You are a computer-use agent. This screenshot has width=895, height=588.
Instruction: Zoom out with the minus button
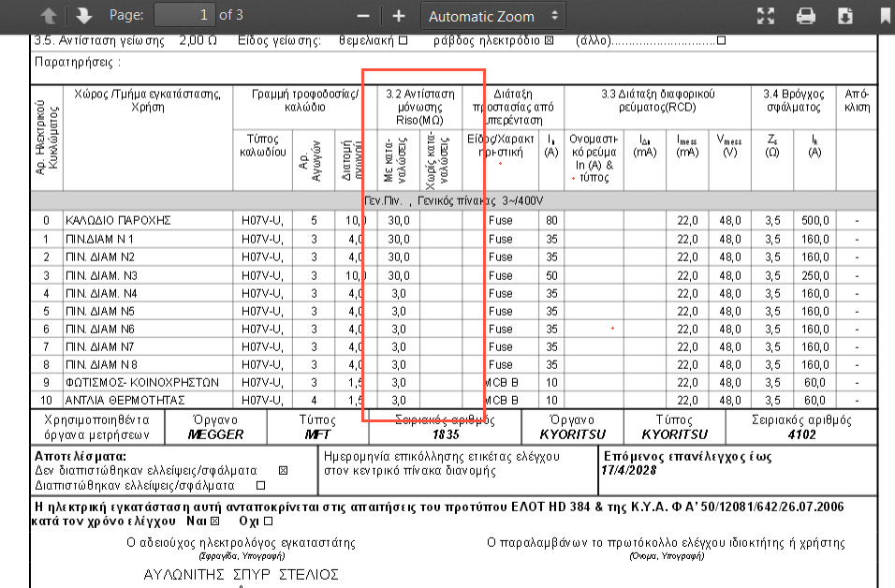[x=363, y=16]
